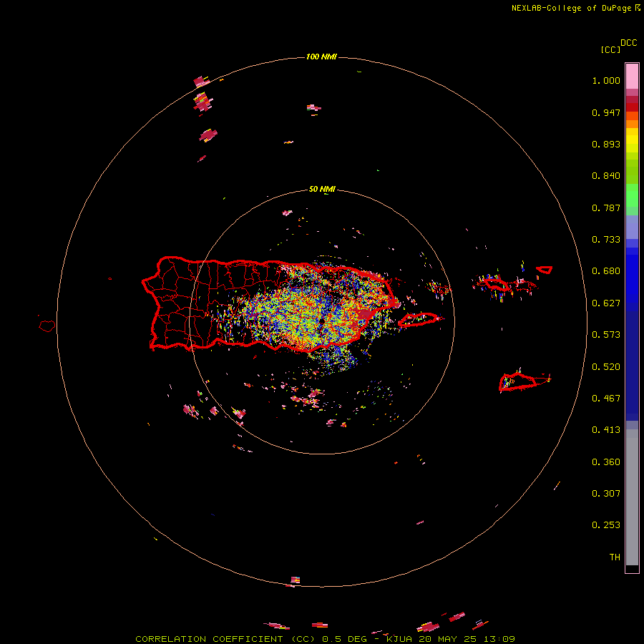Select the 0.893 scale value
Viewport: 644px width, 644px height.
pos(606,144)
